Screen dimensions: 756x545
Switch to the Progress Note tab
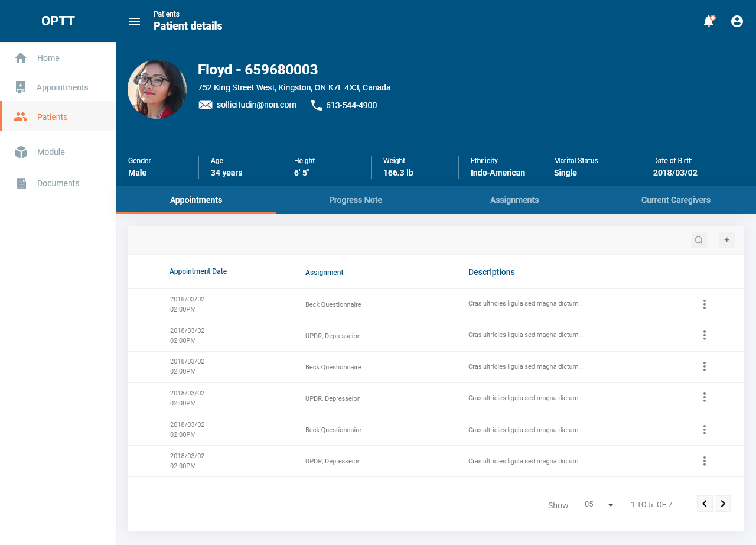point(355,200)
